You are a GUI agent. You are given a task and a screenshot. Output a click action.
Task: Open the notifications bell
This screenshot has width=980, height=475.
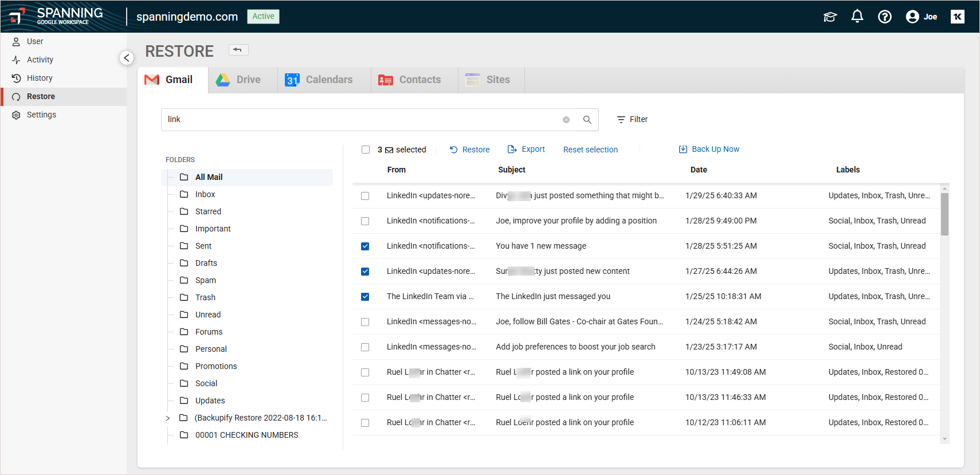857,17
